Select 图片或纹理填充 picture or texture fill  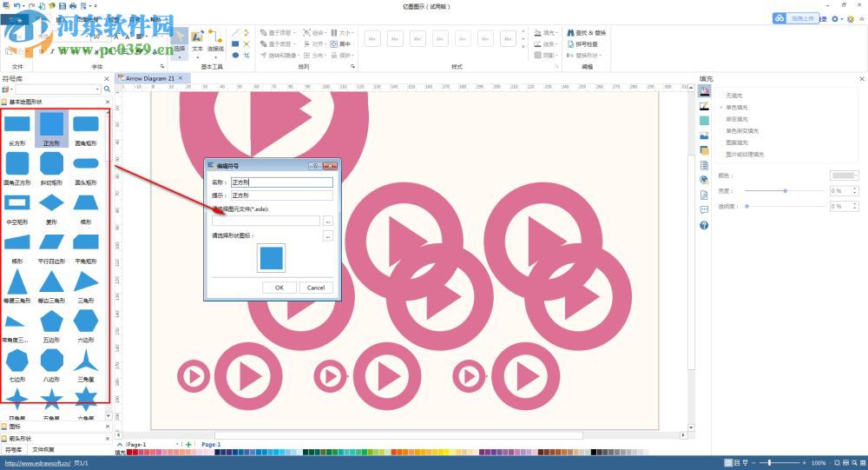point(744,154)
